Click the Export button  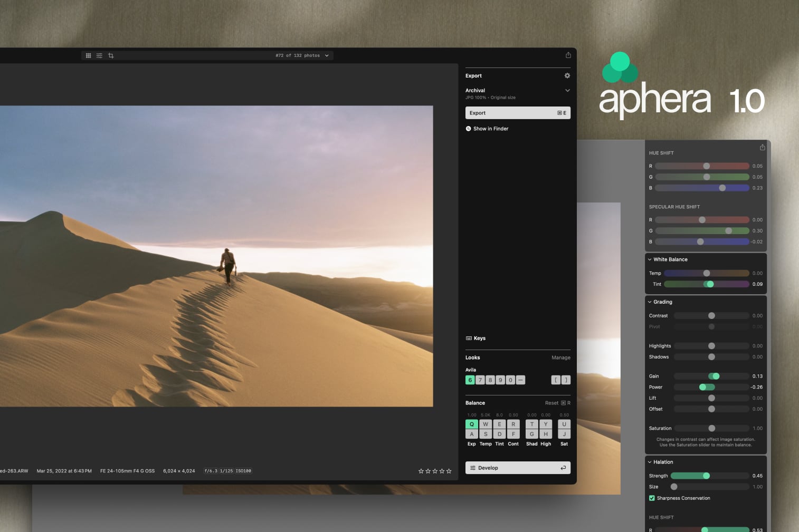518,113
